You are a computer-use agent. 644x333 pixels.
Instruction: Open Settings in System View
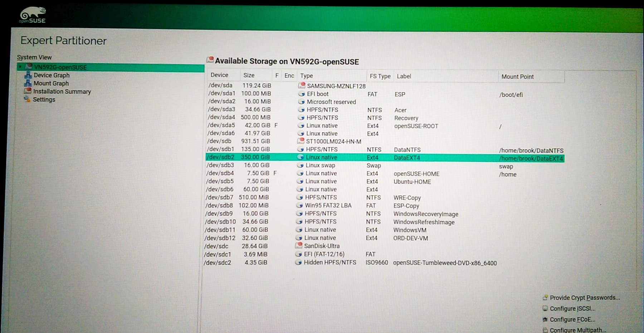pyautogui.click(x=44, y=100)
